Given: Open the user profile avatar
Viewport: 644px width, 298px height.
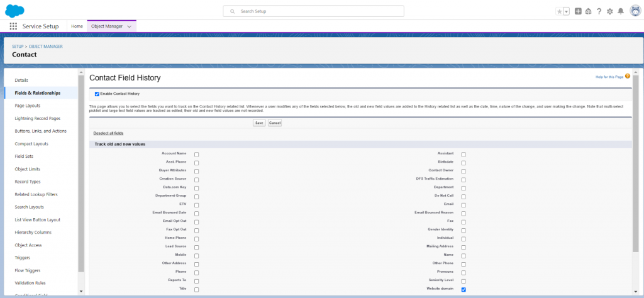Looking at the screenshot, I should [634, 11].
